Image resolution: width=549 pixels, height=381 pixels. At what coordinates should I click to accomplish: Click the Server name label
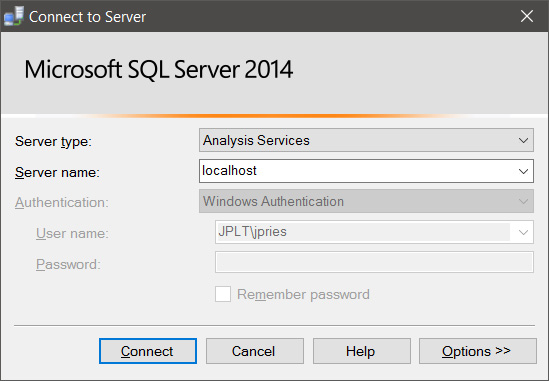(x=57, y=172)
